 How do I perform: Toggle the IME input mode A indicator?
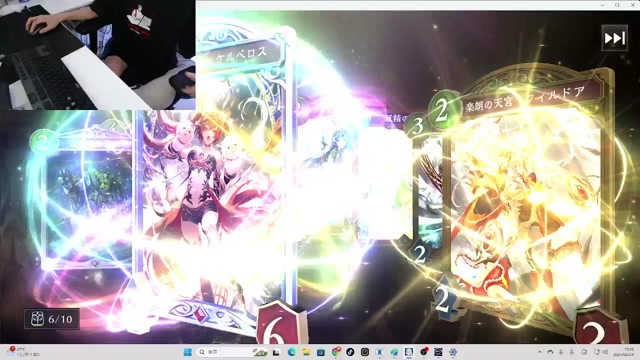pyautogui.click(x=571, y=352)
